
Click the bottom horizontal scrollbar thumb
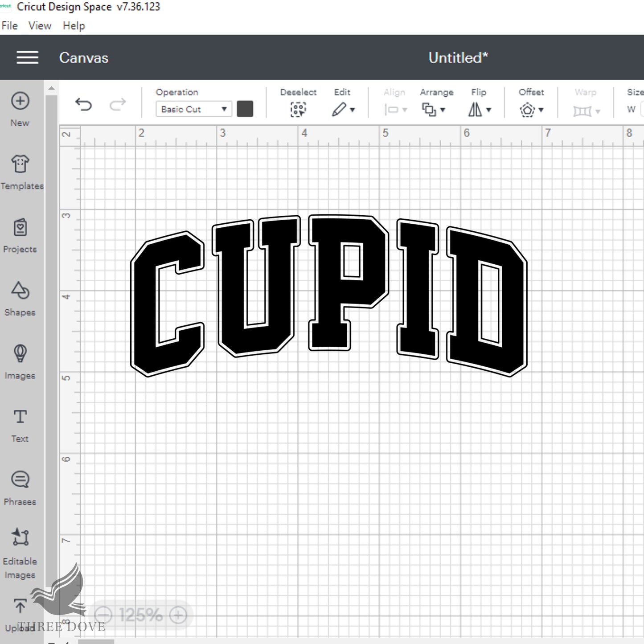point(96,642)
